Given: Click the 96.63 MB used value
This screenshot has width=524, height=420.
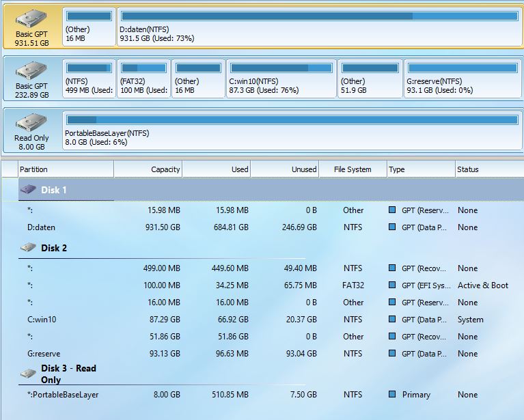Looking at the screenshot, I should coord(232,354).
